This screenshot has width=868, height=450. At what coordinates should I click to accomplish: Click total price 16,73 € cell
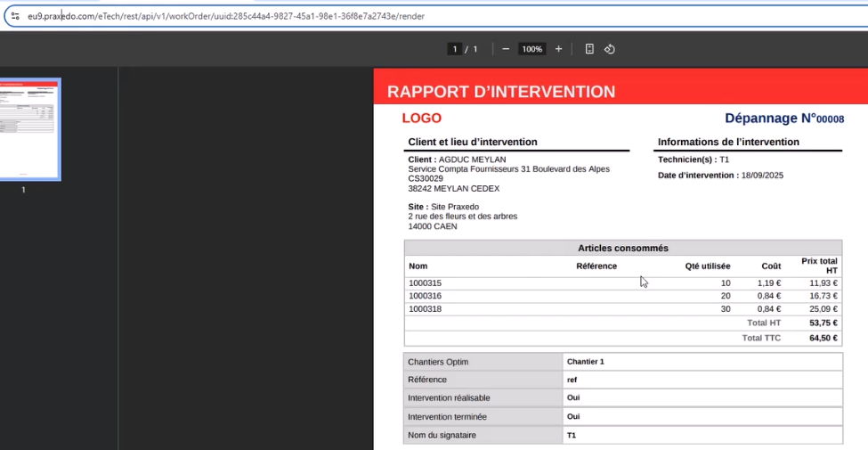(823, 296)
